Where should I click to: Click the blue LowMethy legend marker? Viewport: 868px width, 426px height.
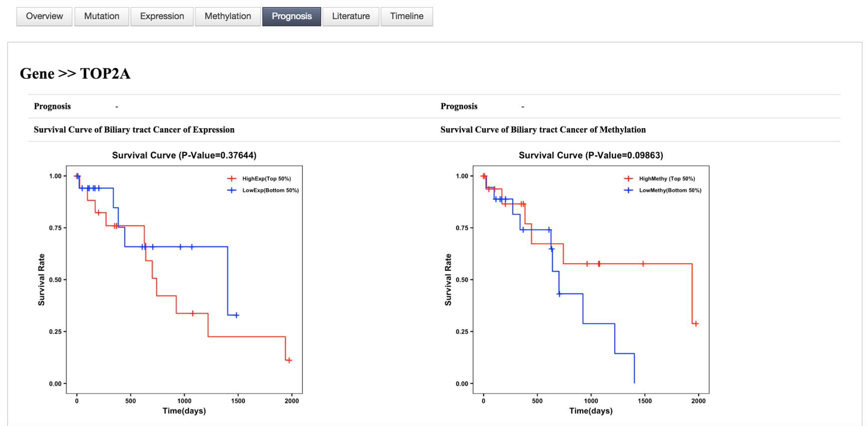[629, 190]
